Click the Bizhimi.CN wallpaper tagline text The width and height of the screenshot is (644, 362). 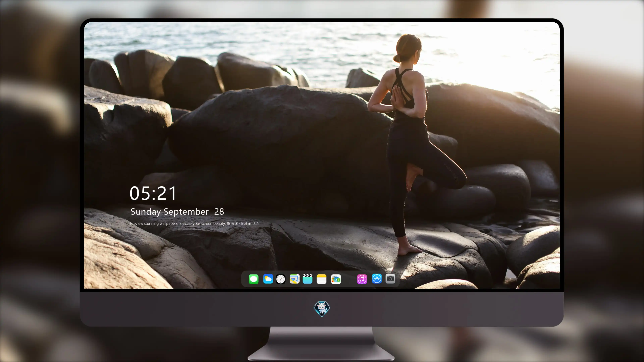pos(195,223)
